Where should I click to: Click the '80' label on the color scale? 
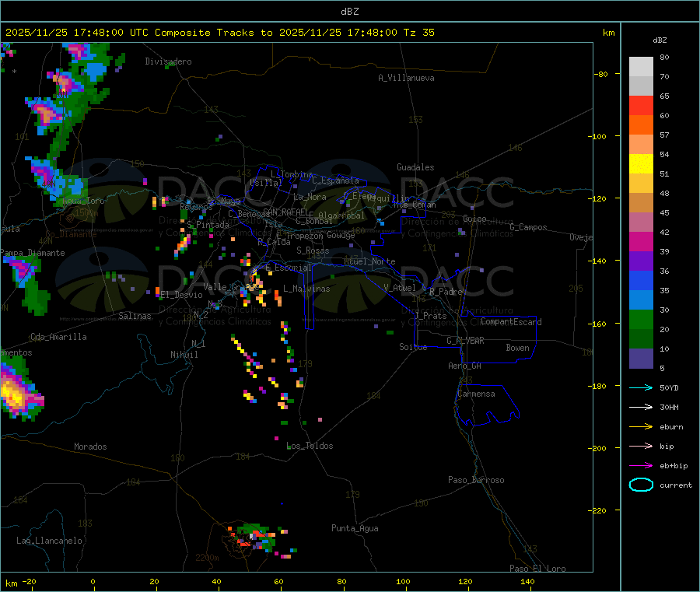664,57
